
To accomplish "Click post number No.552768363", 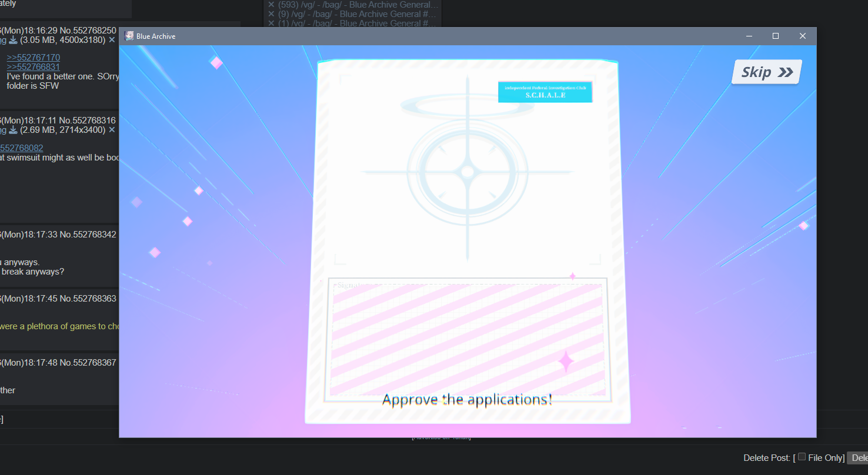I will click(x=88, y=298).
